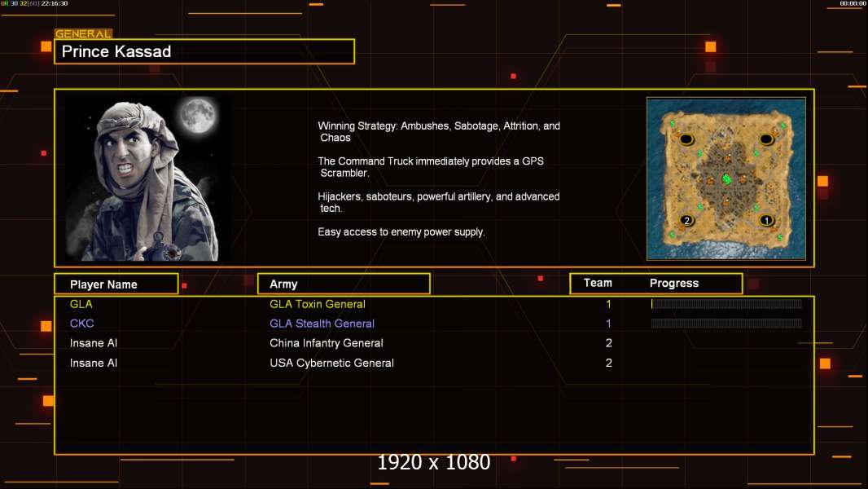Click the Winning Strategy description text
Viewport: 868px width, 489px height.
click(439, 132)
